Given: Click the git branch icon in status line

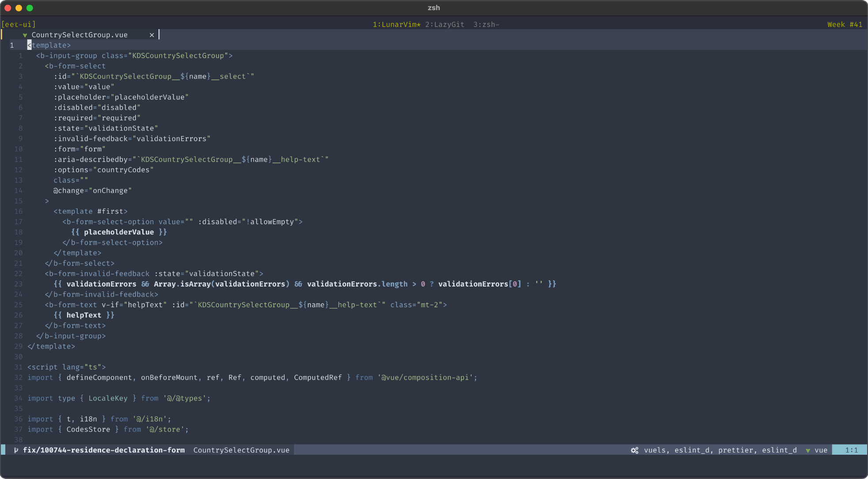Looking at the screenshot, I should click(16, 450).
